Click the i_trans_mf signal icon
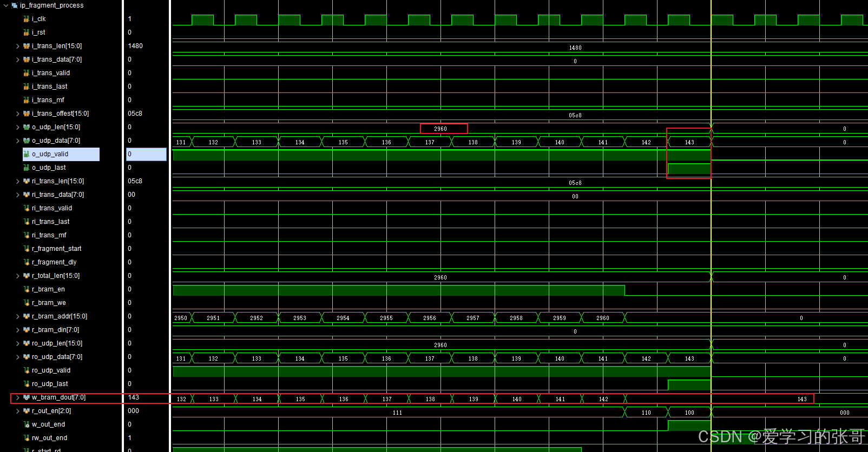Screen dimensions: 868x452 pos(27,100)
